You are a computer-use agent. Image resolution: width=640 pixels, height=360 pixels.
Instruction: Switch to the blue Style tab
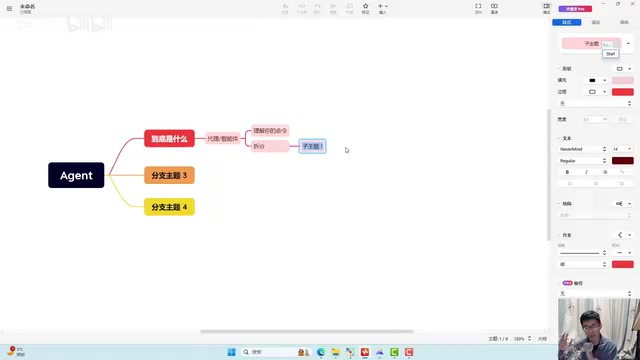(567, 22)
